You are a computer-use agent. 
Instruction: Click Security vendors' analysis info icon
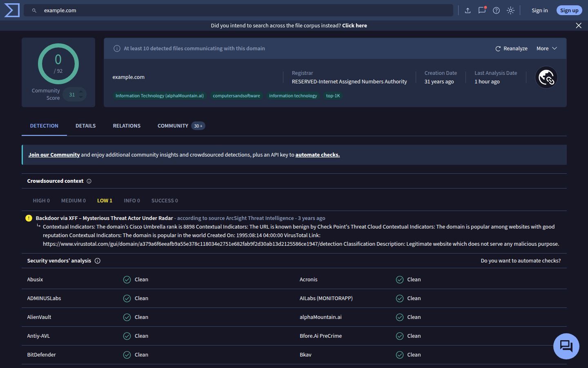click(98, 261)
